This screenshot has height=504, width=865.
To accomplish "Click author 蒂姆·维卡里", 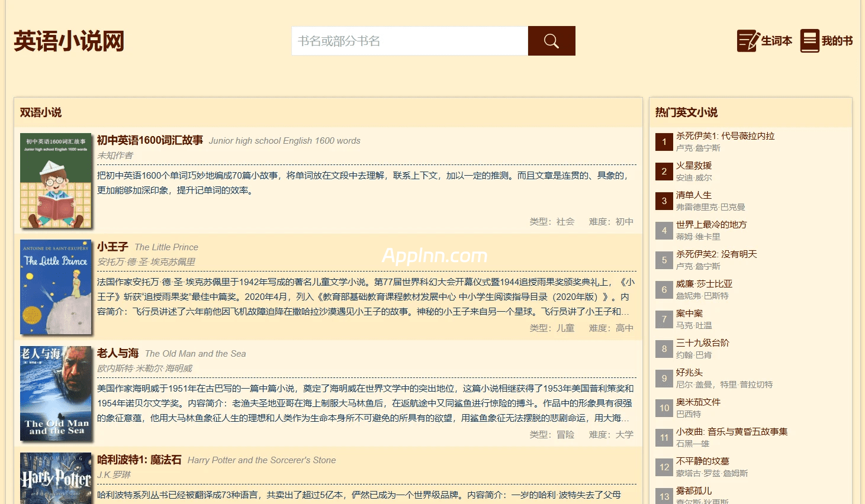I will [698, 237].
